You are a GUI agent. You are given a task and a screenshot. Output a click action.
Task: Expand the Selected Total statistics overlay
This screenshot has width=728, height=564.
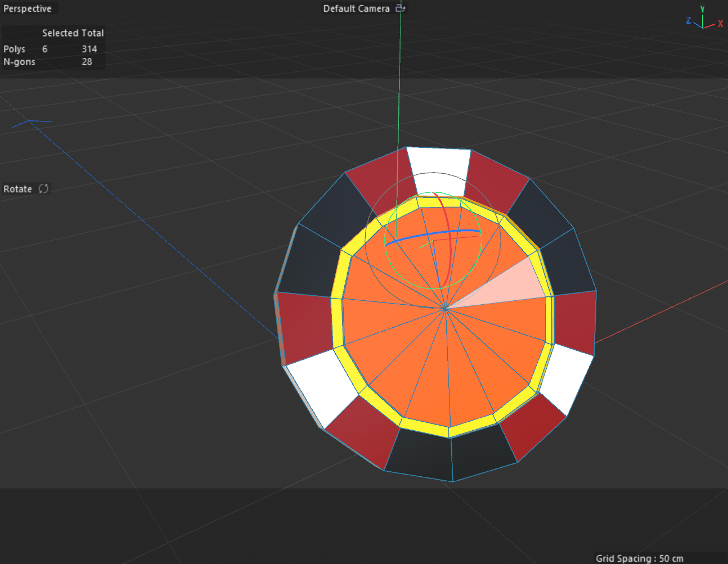tap(73, 33)
